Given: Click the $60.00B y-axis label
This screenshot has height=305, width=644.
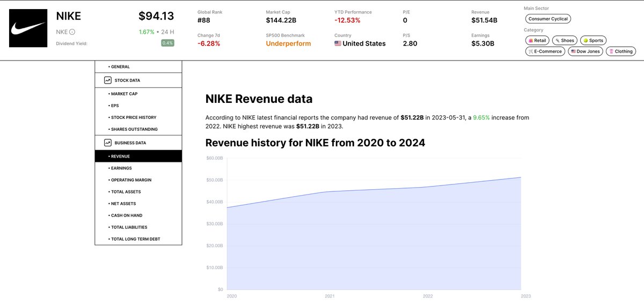Looking at the screenshot, I should [x=215, y=158].
